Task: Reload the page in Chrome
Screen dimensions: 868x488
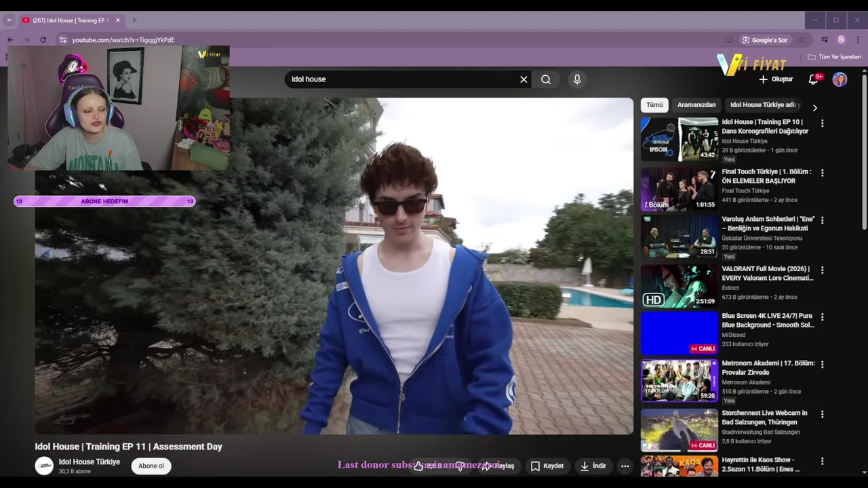Action: (x=43, y=40)
